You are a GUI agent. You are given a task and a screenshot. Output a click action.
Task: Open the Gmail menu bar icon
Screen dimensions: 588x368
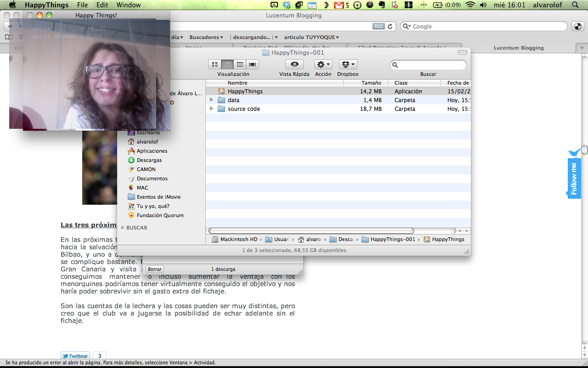339,5
